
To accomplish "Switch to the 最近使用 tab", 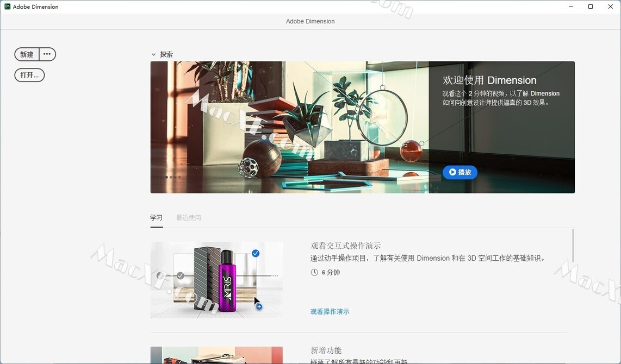I will pyautogui.click(x=189, y=218).
